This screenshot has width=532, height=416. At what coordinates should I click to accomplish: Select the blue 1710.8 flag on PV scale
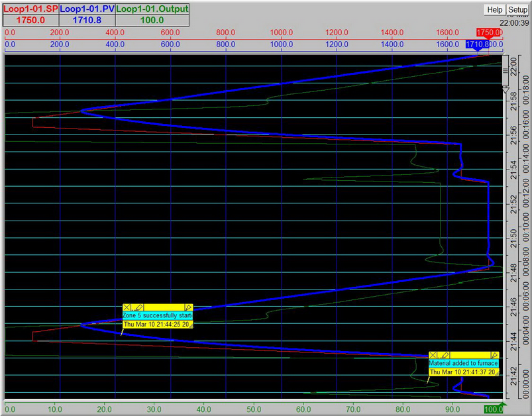pyautogui.click(x=478, y=45)
